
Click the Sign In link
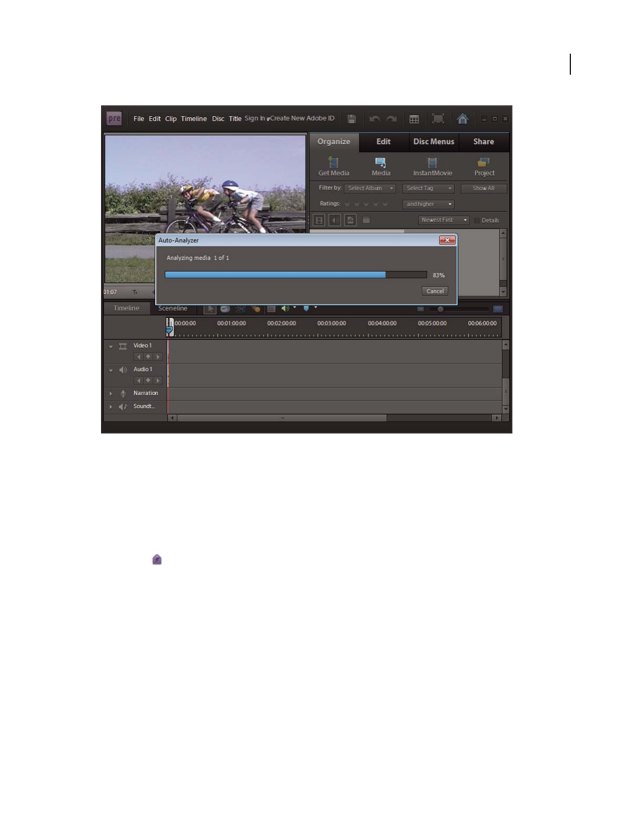tap(255, 118)
